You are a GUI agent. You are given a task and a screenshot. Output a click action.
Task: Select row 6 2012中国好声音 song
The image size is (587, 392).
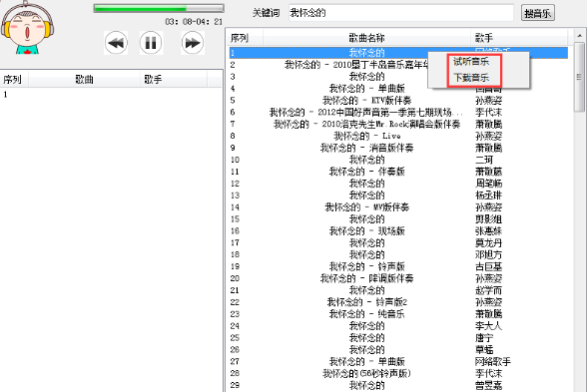click(398, 112)
